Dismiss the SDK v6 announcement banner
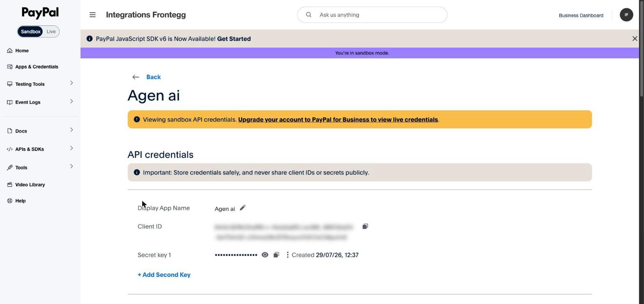 click(635, 39)
